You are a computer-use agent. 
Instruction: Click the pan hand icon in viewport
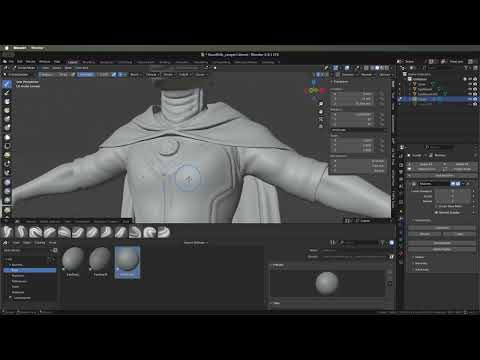click(x=321, y=111)
